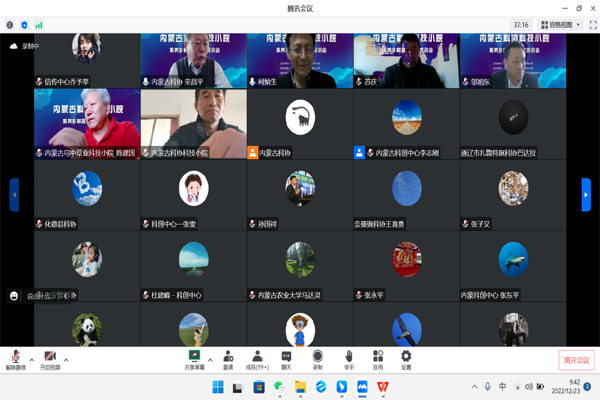Go to previous page of participants
Viewport: 600px width, 400px height.
[x=14, y=195]
